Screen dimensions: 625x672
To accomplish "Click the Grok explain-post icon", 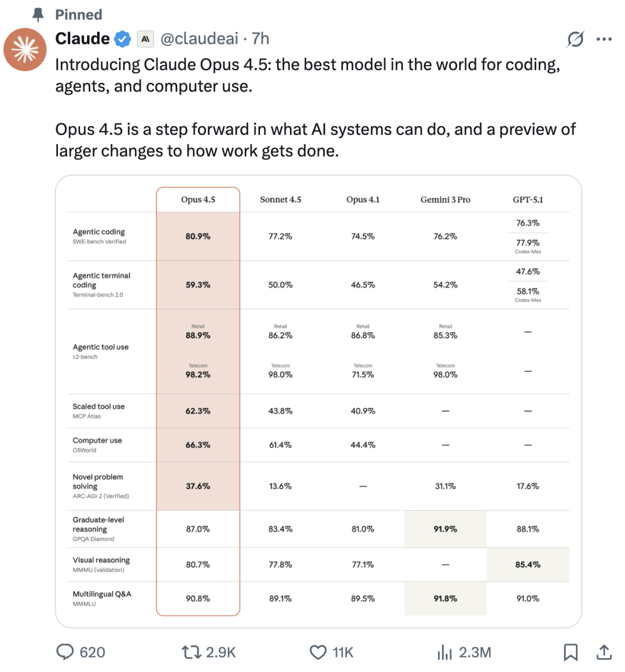I will tap(575, 39).
